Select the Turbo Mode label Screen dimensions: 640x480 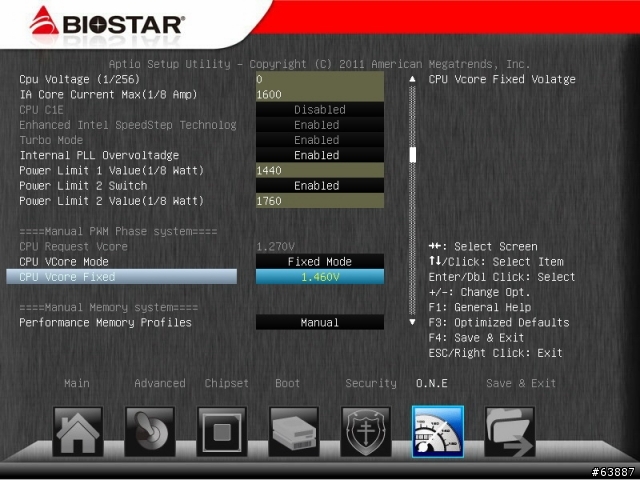[x=51, y=140]
